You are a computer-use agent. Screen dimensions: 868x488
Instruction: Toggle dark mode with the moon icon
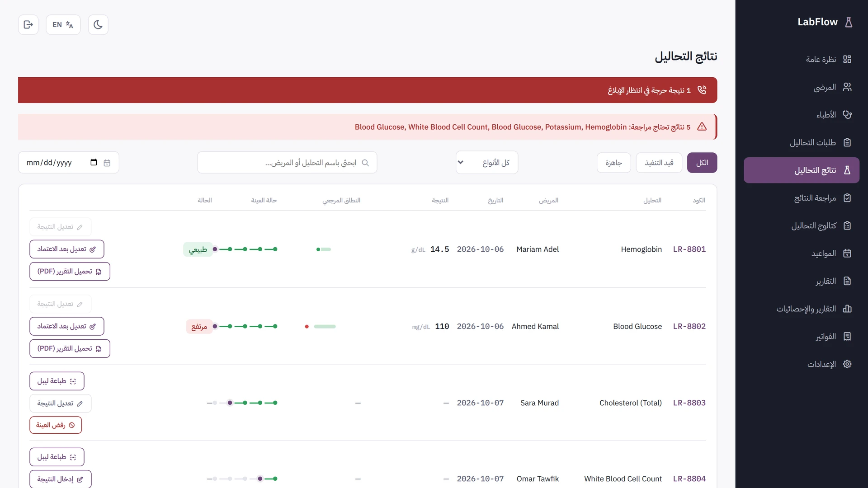(x=98, y=24)
